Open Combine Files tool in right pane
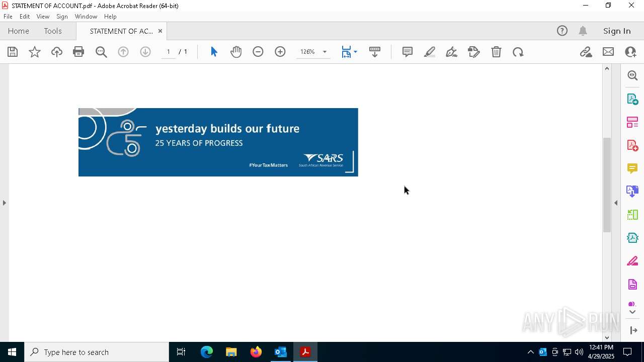This screenshot has height=362, width=644. click(x=632, y=191)
